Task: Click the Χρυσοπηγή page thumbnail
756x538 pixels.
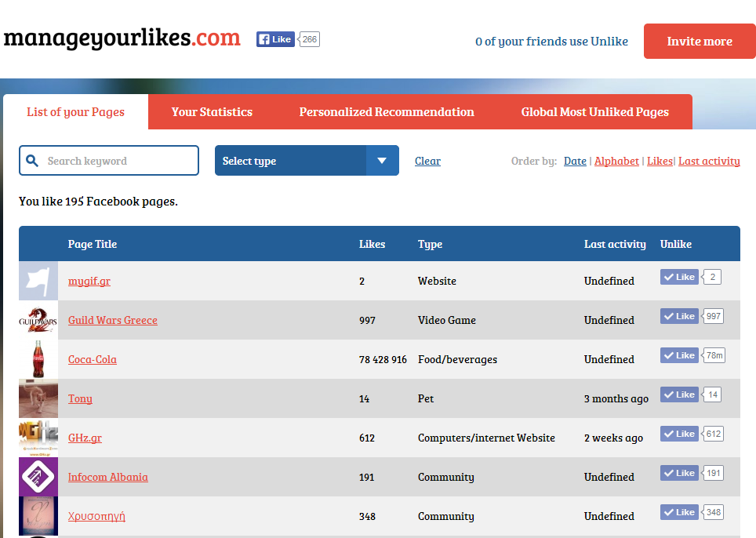Action: [38, 516]
